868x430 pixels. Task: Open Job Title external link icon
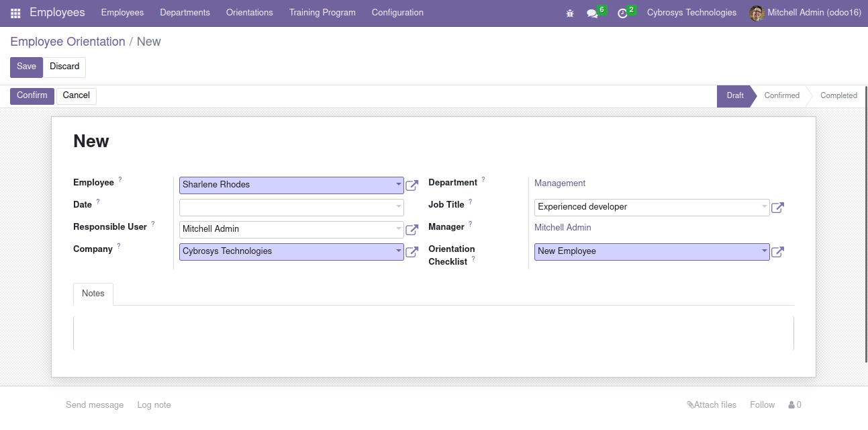click(x=777, y=208)
